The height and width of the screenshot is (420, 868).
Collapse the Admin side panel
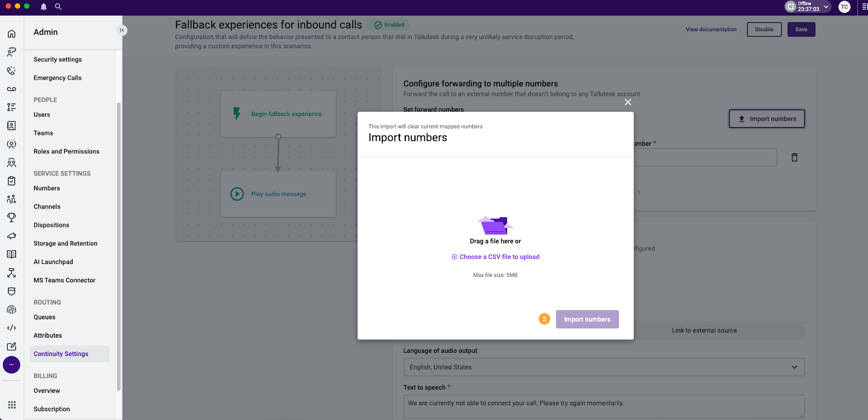pyautogui.click(x=122, y=30)
